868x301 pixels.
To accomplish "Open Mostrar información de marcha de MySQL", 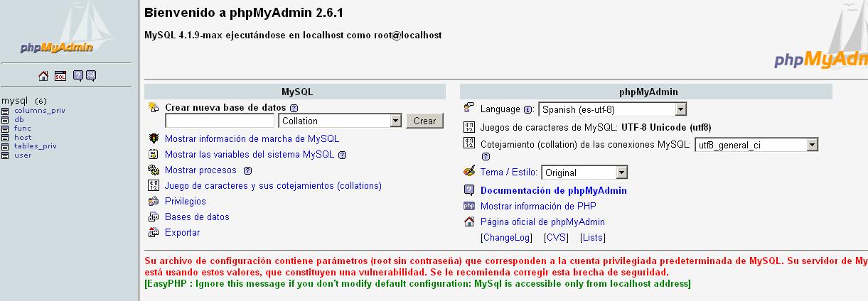I will coord(252,139).
